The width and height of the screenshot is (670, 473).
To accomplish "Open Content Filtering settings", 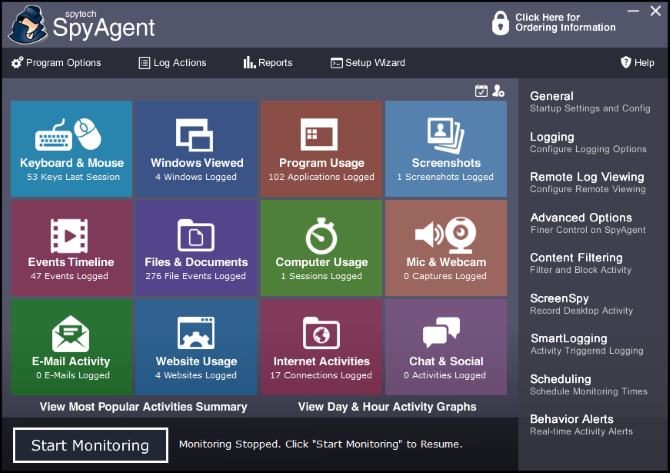I will [581, 263].
